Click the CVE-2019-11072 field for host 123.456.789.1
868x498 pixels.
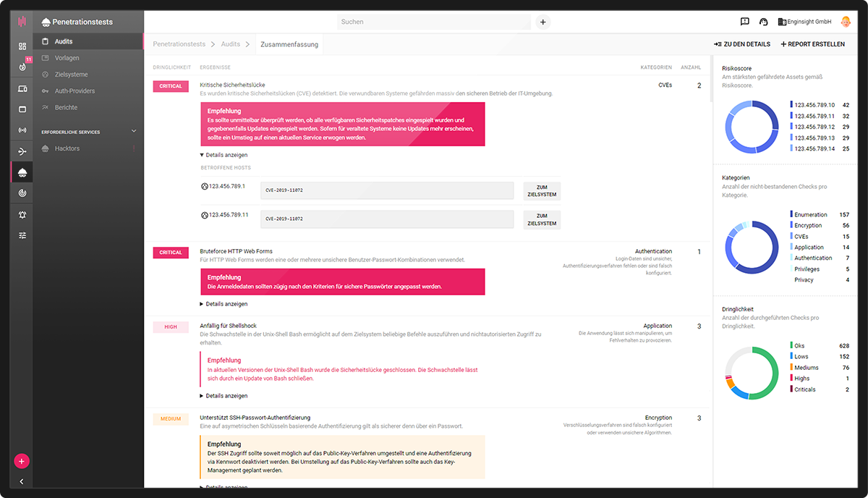tap(387, 190)
